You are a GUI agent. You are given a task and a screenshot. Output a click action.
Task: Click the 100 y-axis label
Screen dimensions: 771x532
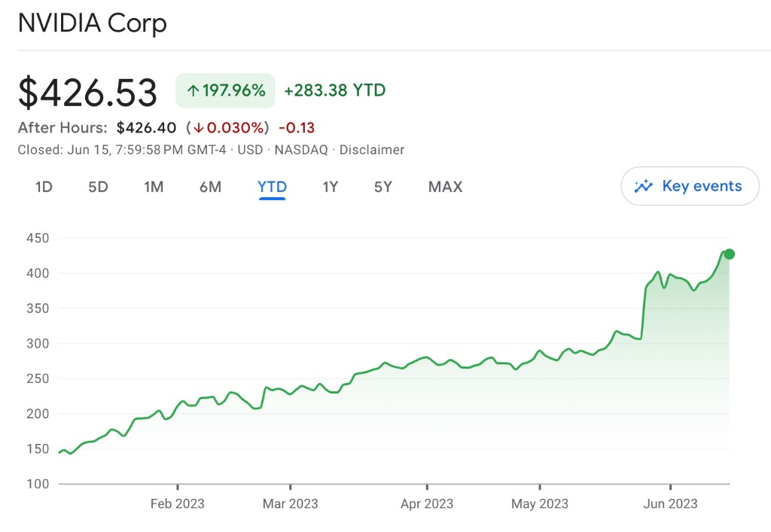point(38,484)
